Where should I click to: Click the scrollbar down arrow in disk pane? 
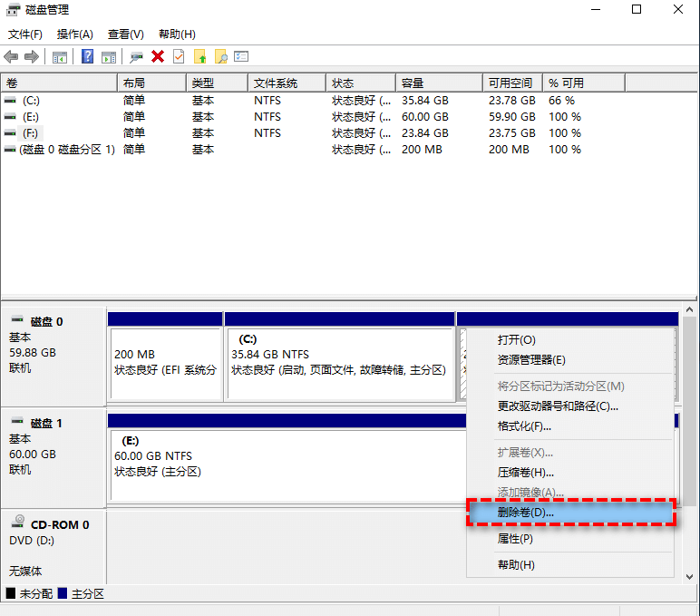pyautogui.click(x=689, y=577)
